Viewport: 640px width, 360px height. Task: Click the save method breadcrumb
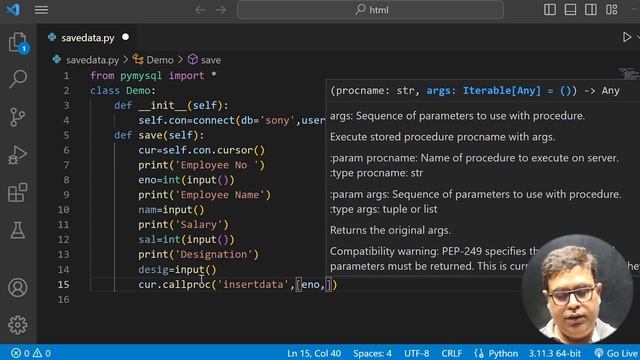[204, 60]
